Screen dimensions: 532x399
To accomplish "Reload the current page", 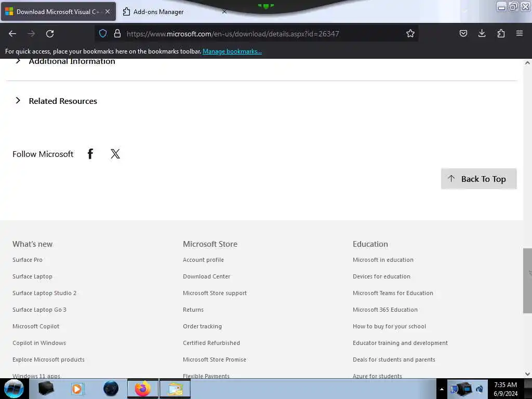I will (x=50, y=34).
